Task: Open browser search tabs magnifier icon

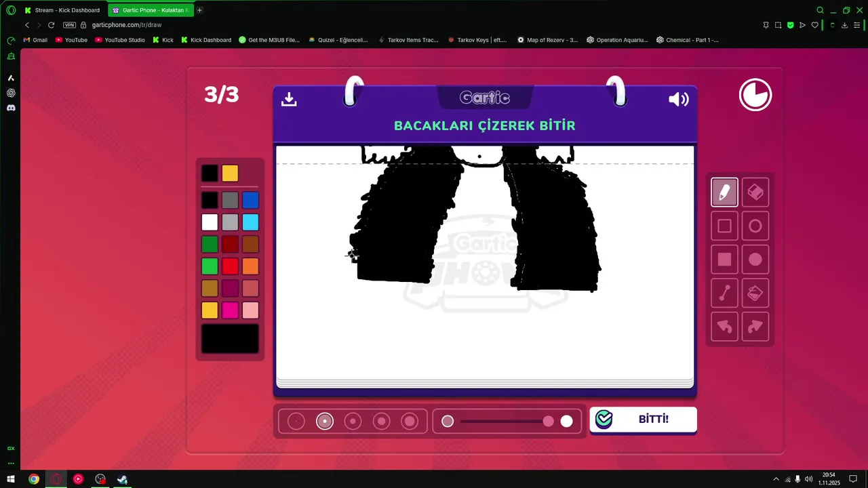Action: 821,10
